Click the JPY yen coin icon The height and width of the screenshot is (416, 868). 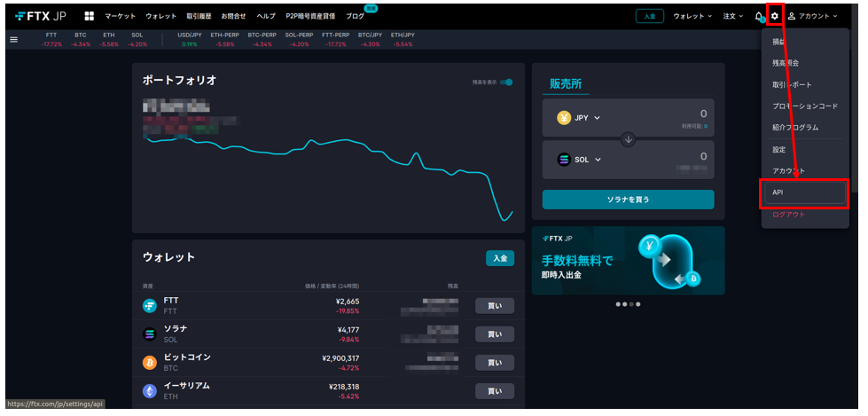tap(564, 117)
